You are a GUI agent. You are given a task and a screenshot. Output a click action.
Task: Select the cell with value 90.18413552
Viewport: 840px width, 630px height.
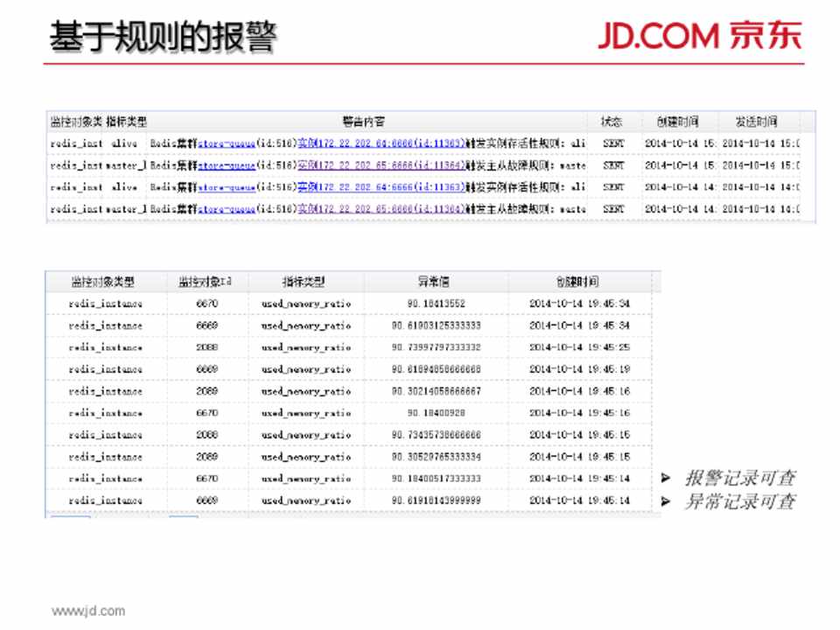coord(435,304)
